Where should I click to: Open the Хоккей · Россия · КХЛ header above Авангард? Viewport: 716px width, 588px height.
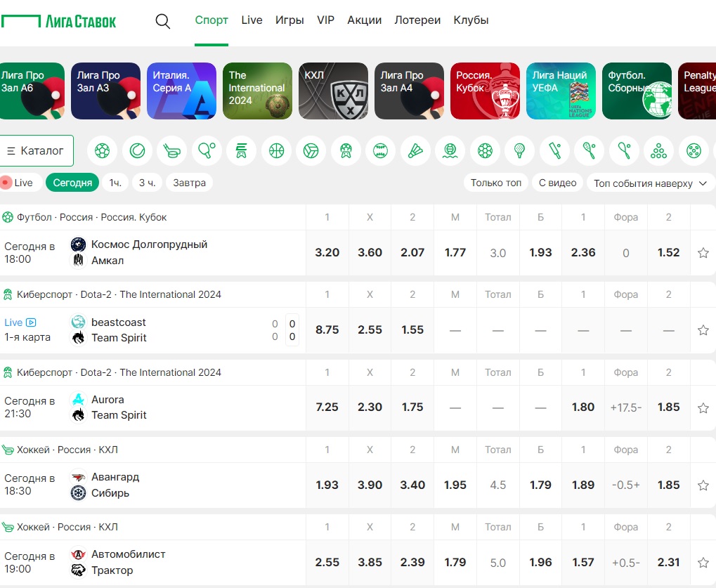[67, 450]
